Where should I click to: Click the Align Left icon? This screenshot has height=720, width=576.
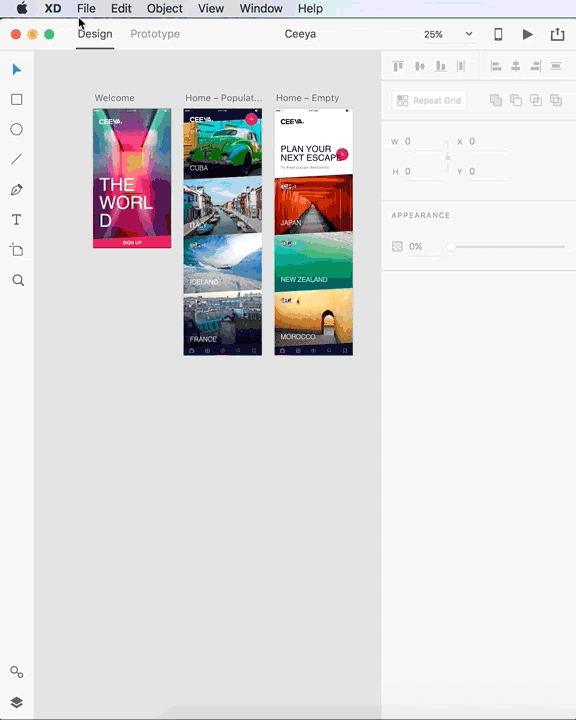coord(496,67)
